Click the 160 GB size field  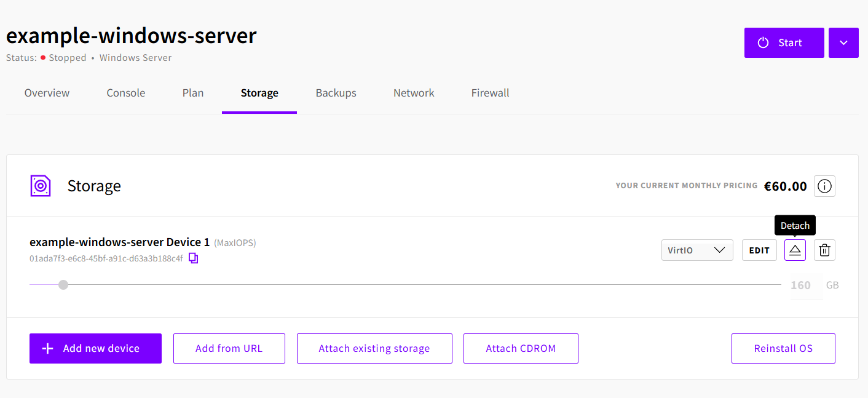[x=800, y=285]
